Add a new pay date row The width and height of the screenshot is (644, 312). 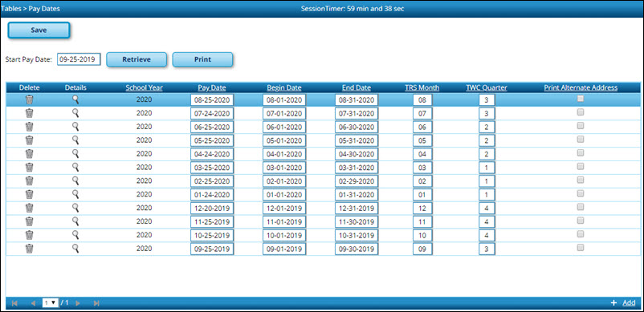pos(629,303)
